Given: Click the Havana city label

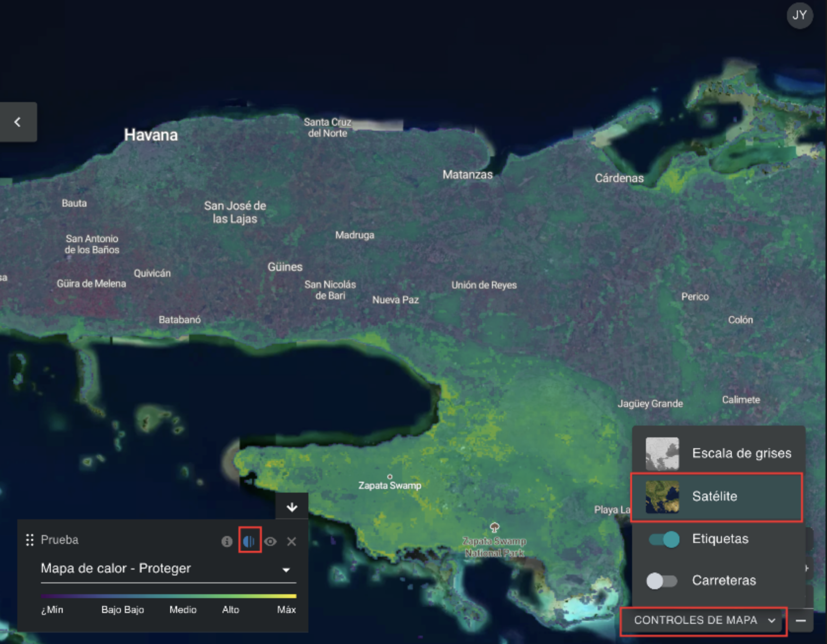Looking at the screenshot, I should [x=150, y=135].
